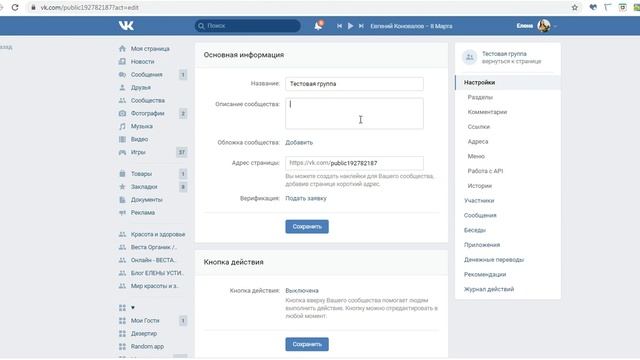Open the notifications bell icon
Viewport: 640px width, 360px height.
point(318,26)
